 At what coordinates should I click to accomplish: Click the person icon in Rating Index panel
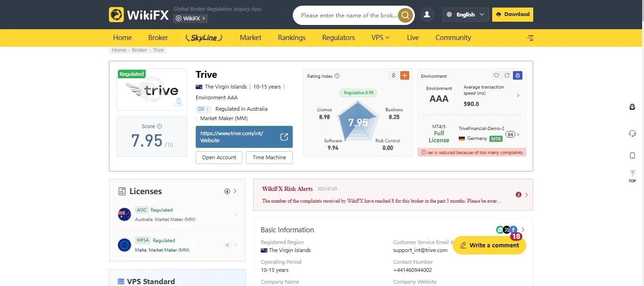point(394,75)
